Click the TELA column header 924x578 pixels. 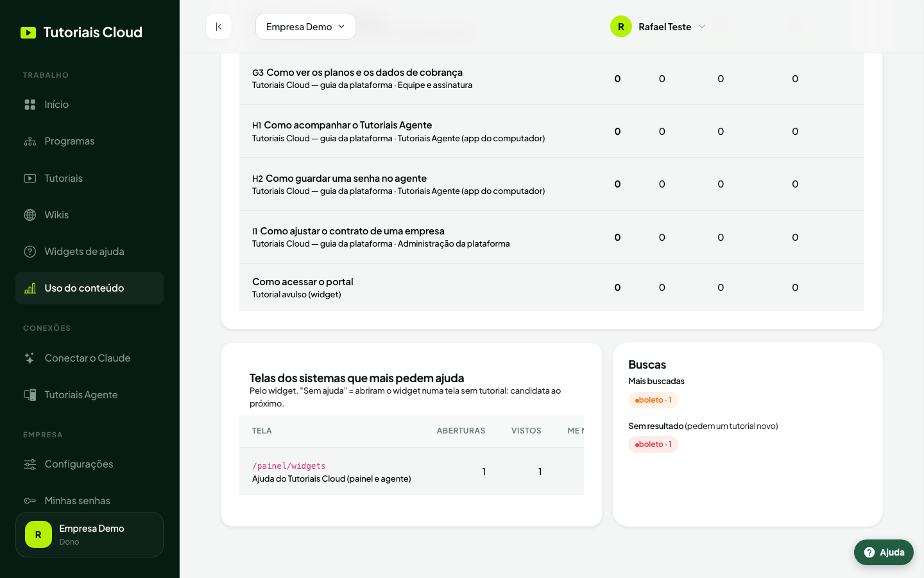coord(262,431)
